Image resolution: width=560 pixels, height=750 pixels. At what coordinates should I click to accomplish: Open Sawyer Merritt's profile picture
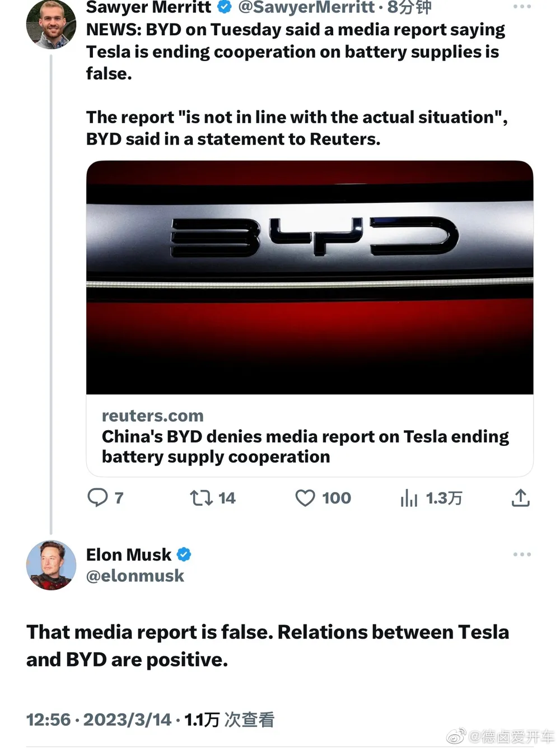(51, 24)
